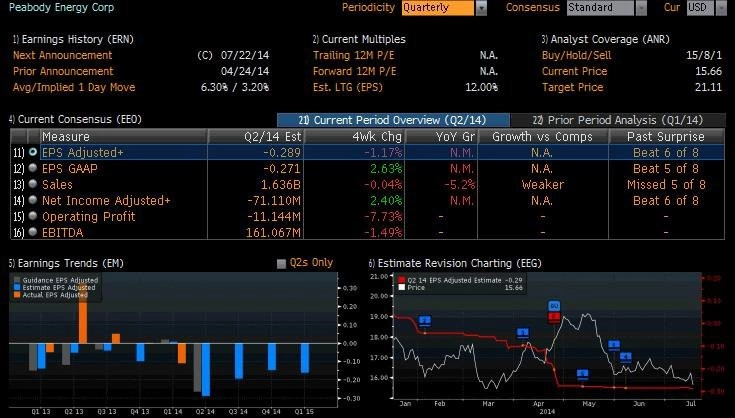Sort by the Measure column header

(x=124, y=136)
